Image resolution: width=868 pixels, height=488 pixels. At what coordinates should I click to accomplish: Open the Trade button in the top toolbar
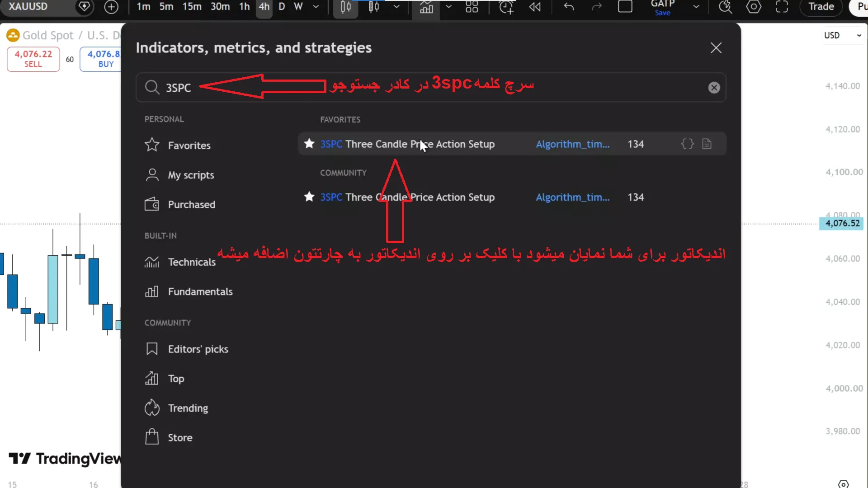[x=821, y=7]
